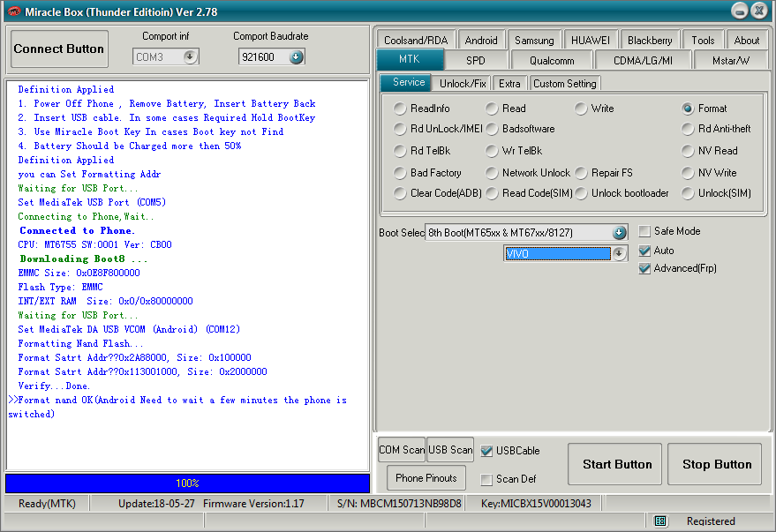Viewport: 776px width, 532px height.
Task: Click the 'Connected to Phone.' log line
Action: (77, 231)
